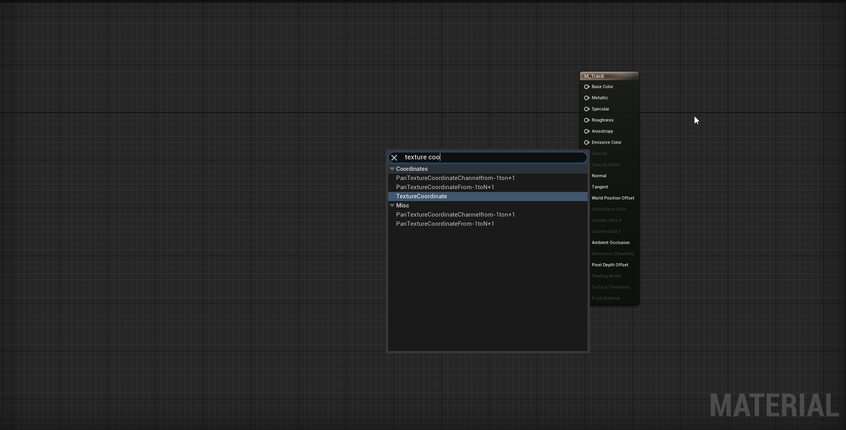This screenshot has height=430, width=846.
Task: Click the Base Color input pin
Action: point(587,87)
